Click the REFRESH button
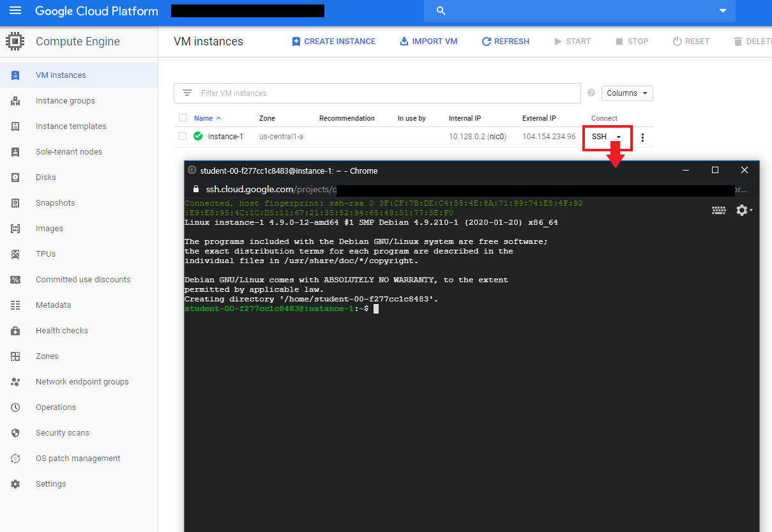Viewport: 772px width, 532px height. coord(505,42)
